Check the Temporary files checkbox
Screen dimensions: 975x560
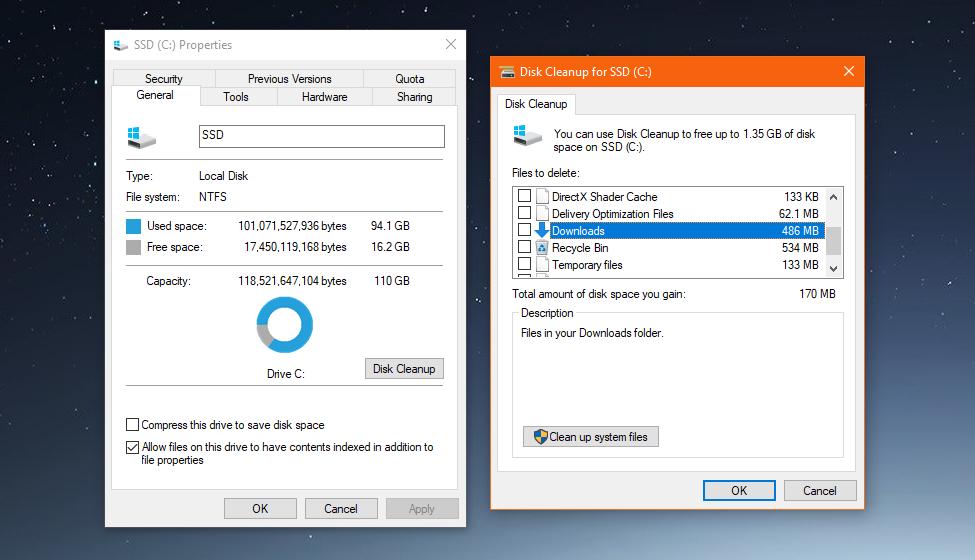[524, 264]
